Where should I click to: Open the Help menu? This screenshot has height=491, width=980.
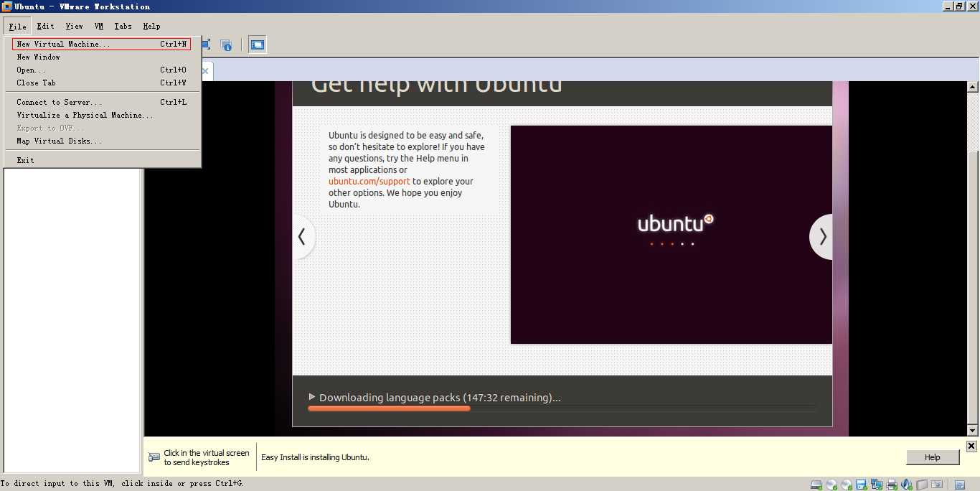151,26
